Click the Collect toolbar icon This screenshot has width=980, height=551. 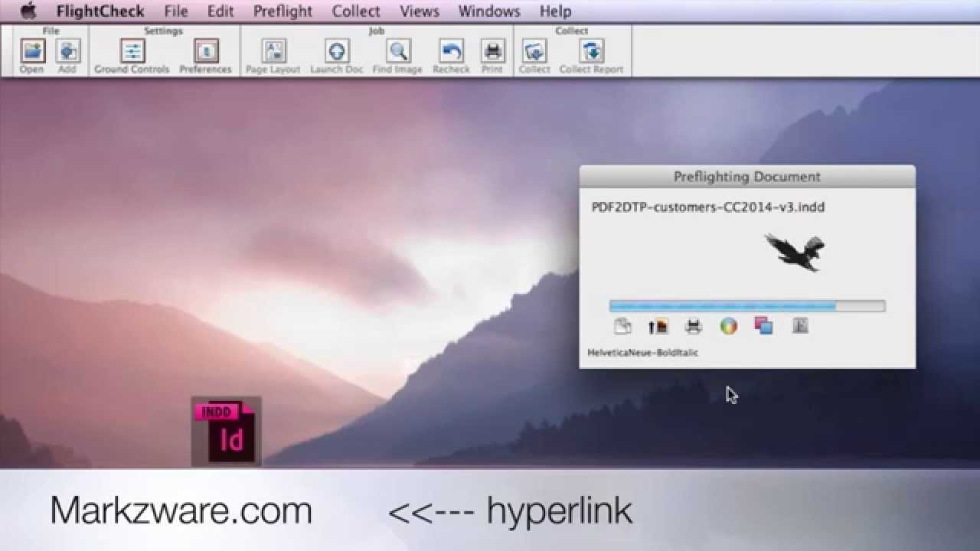click(534, 51)
